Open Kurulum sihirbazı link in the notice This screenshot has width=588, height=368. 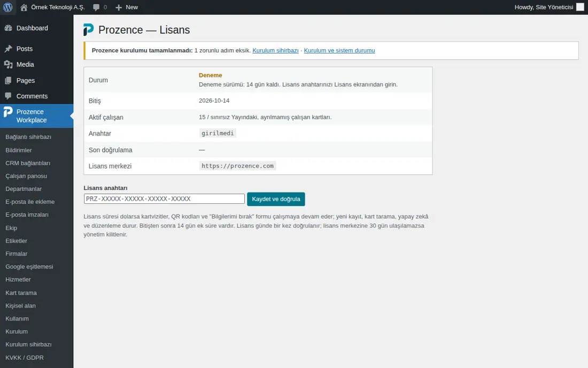coord(276,50)
